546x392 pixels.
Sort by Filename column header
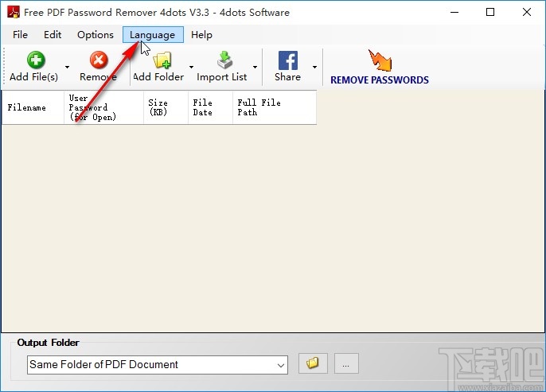click(33, 107)
